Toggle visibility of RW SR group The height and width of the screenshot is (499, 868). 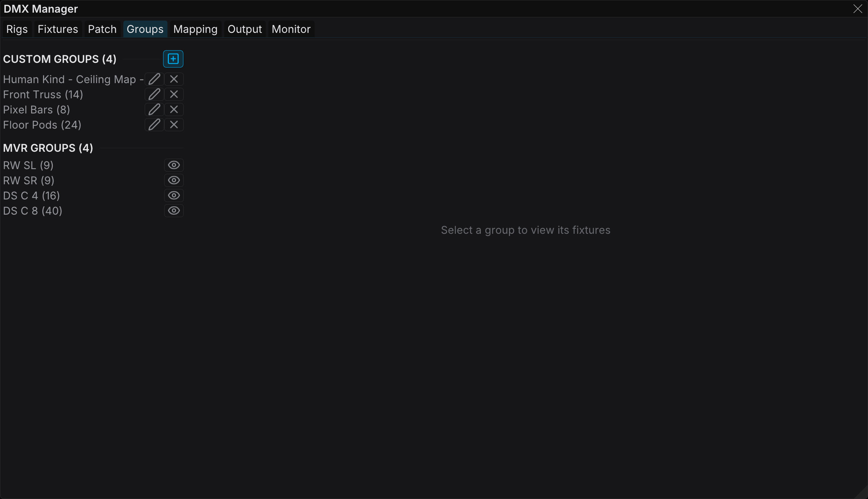coord(174,180)
